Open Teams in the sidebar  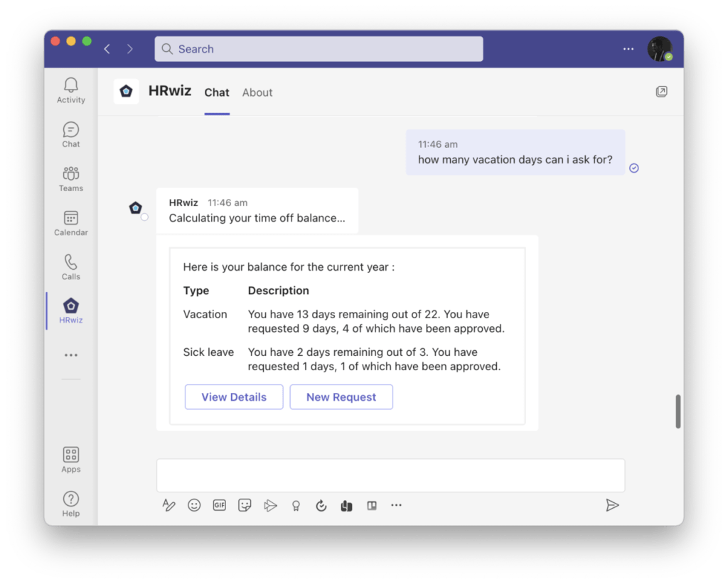[71, 179]
